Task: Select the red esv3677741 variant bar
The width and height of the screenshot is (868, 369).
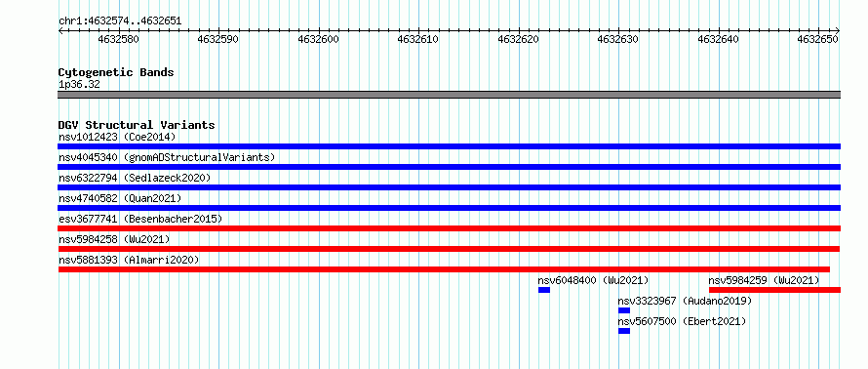Action: point(449,228)
